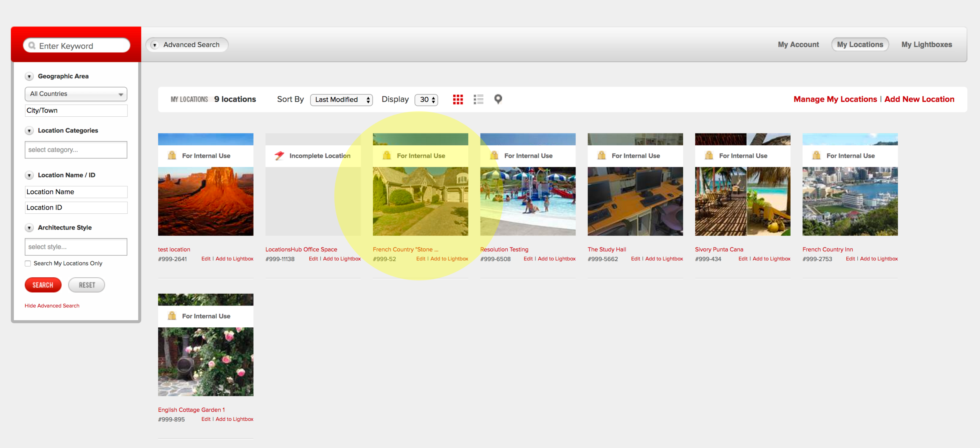Screen dimensions: 980x448
Task: Click Add New Location link
Action: click(x=919, y=99)
